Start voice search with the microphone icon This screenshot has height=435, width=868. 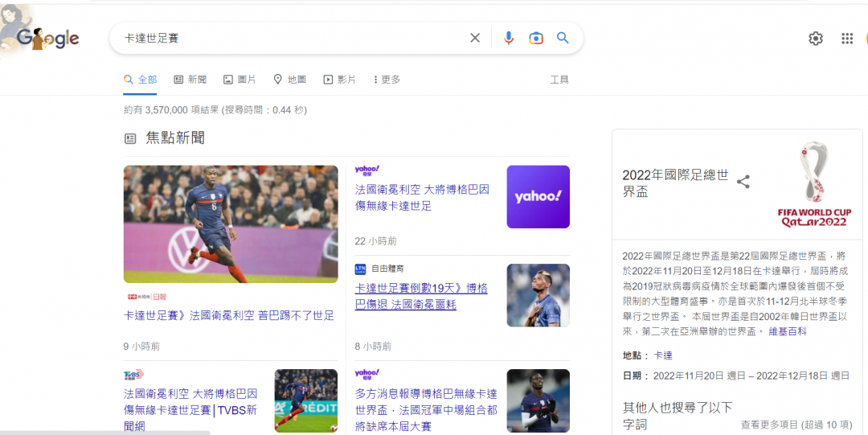click(508, 38)
